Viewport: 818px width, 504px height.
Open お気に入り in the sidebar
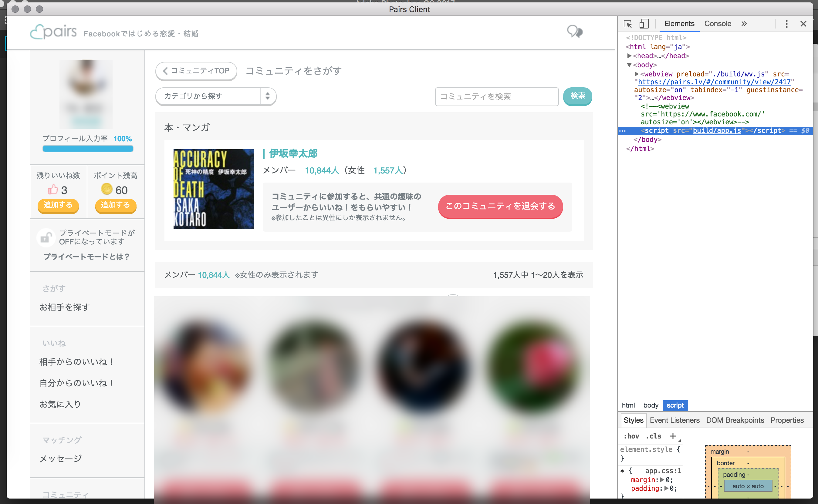pos(60,404)
